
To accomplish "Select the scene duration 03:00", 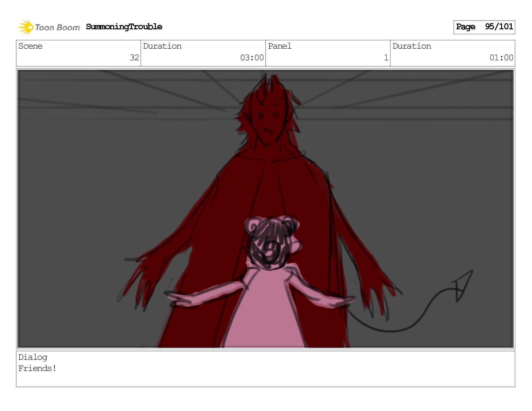I will (x=252, y=58).
